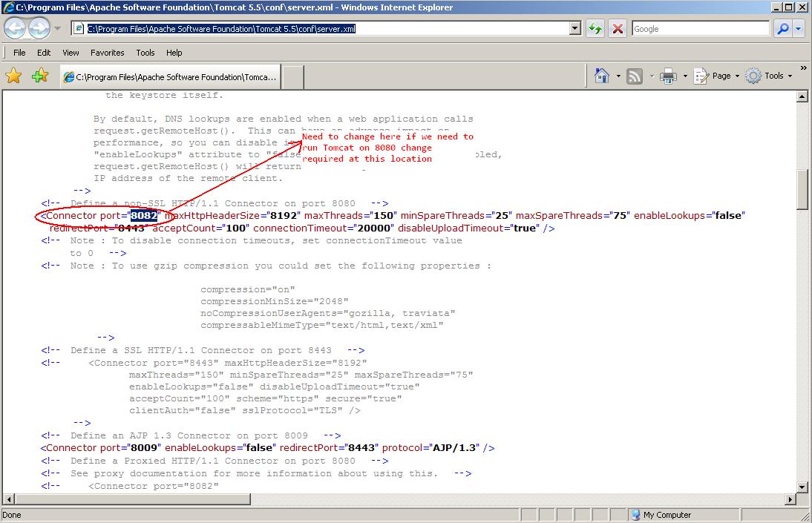Screen dimensions: 812x523
Task: Open a new blank tab
Action: [x=293, y=77]
